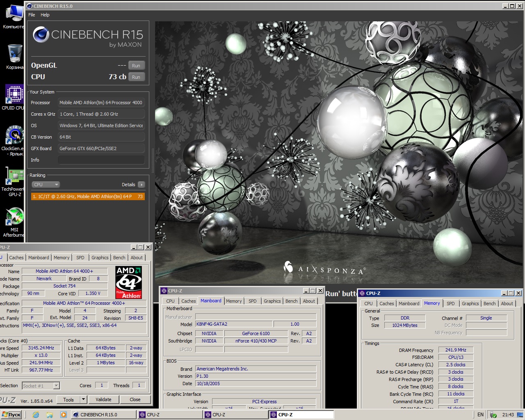
Task: Switch to About tab in left CPU-Z window
Action: 137,258
